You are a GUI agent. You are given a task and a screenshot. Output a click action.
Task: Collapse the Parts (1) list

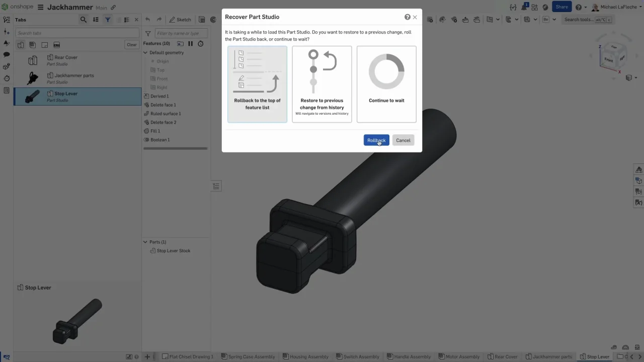pos(145,242)
